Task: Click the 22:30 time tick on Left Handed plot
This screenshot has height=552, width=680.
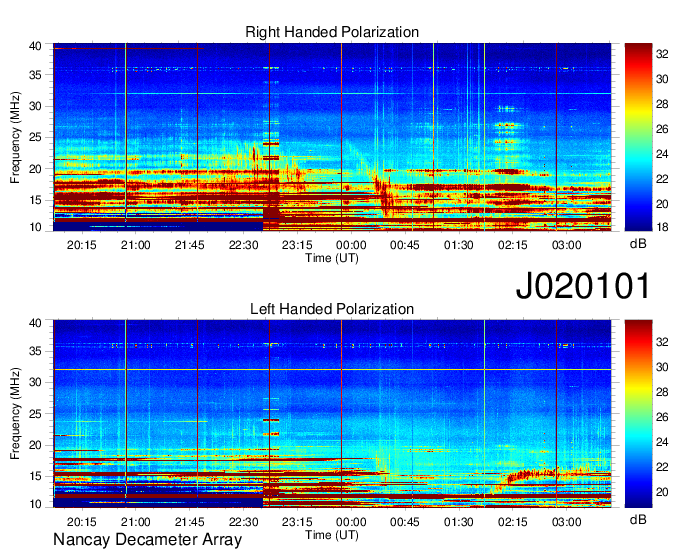Action: (x=244, y=522)
